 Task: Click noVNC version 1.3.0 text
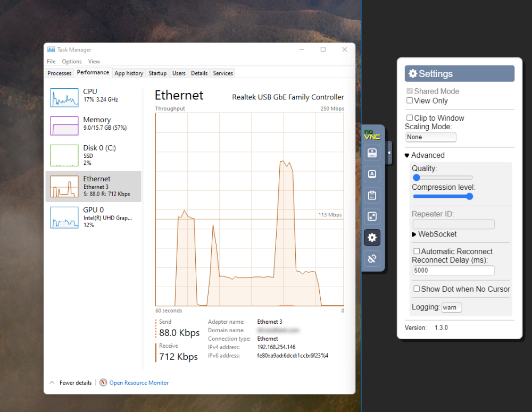[441, 327]
